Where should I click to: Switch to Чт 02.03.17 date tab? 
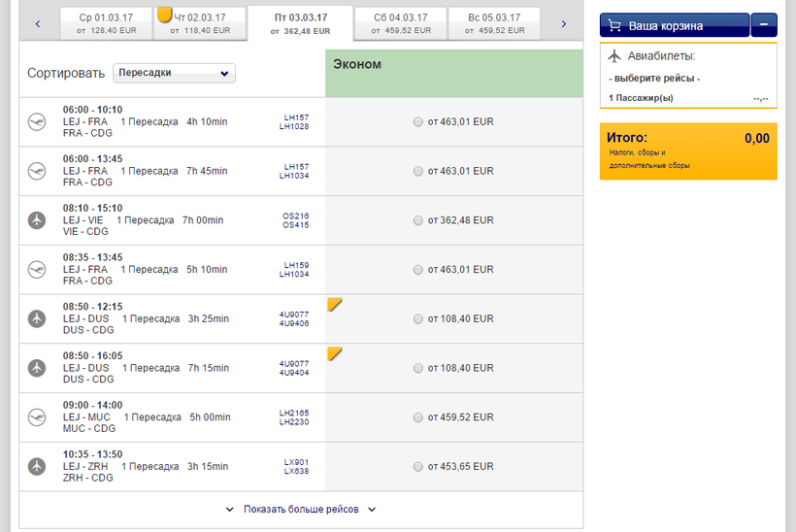[x=200, y=23]
